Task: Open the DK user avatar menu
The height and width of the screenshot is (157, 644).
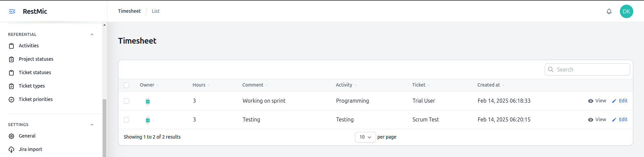Action: 626,11
